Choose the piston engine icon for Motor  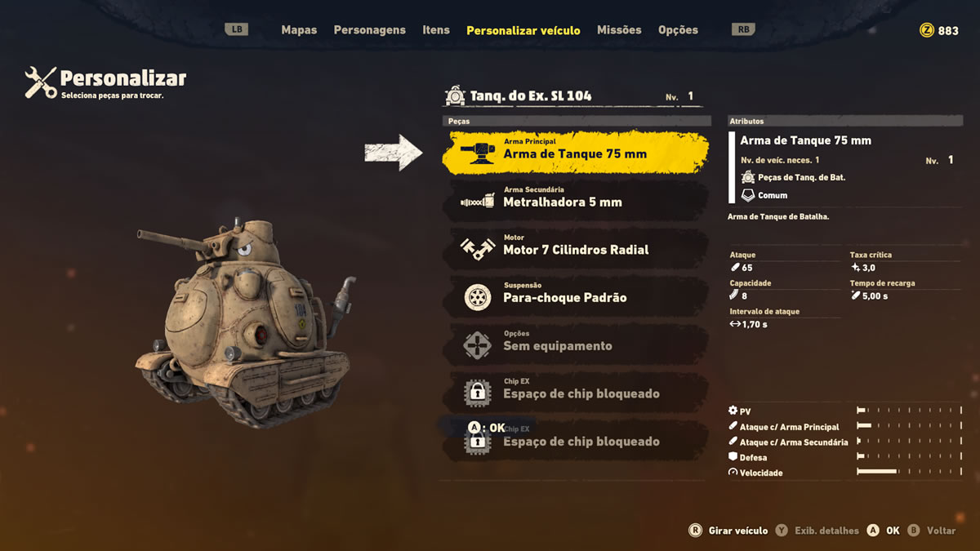tap(478, 249)
